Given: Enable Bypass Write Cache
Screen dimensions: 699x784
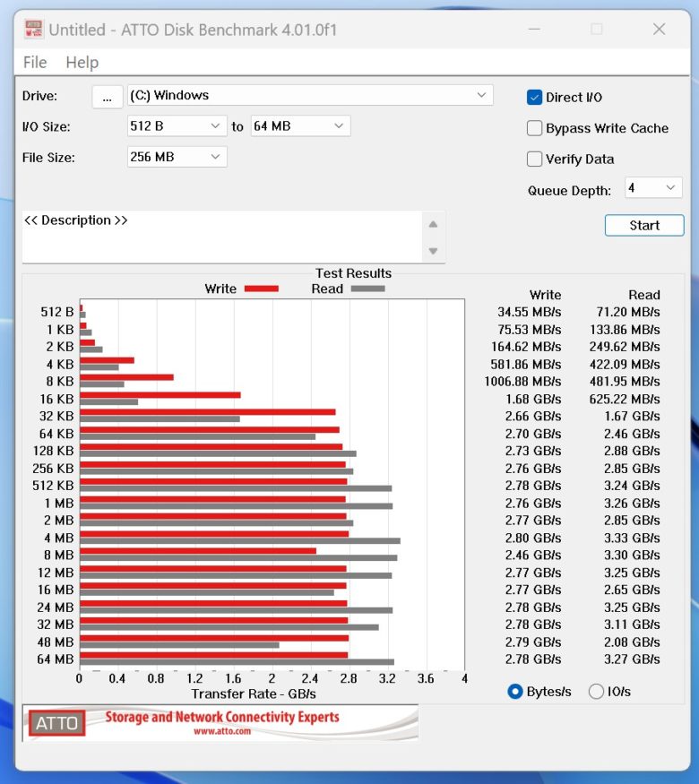Looking at the screenshot, I should (534, 128).
